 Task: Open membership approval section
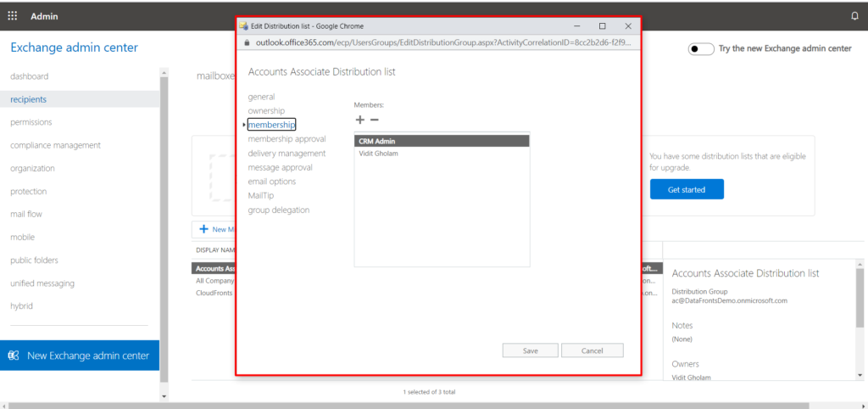point(287,139)
